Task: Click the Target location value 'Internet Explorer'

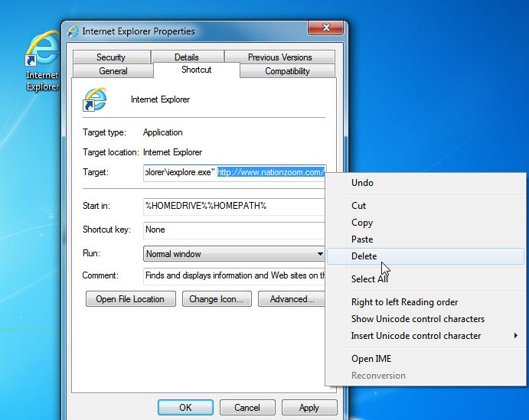Action: pyautogui.click(x=172, y=152)
